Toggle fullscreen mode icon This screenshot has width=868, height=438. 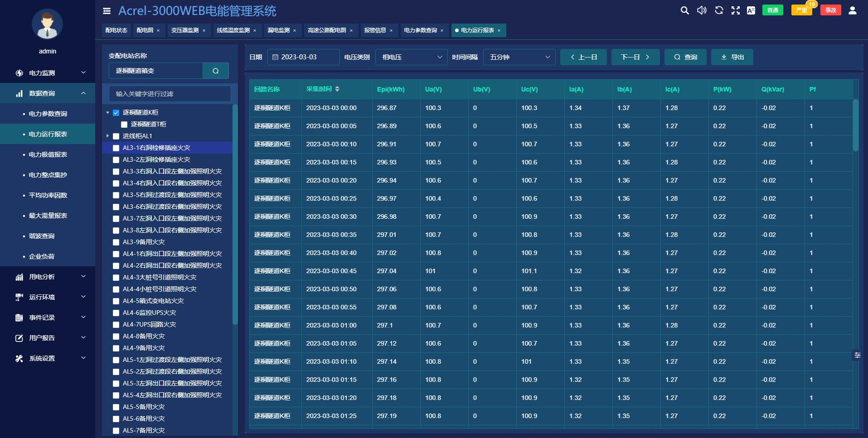pyautogui.click(x=736, y=10)
